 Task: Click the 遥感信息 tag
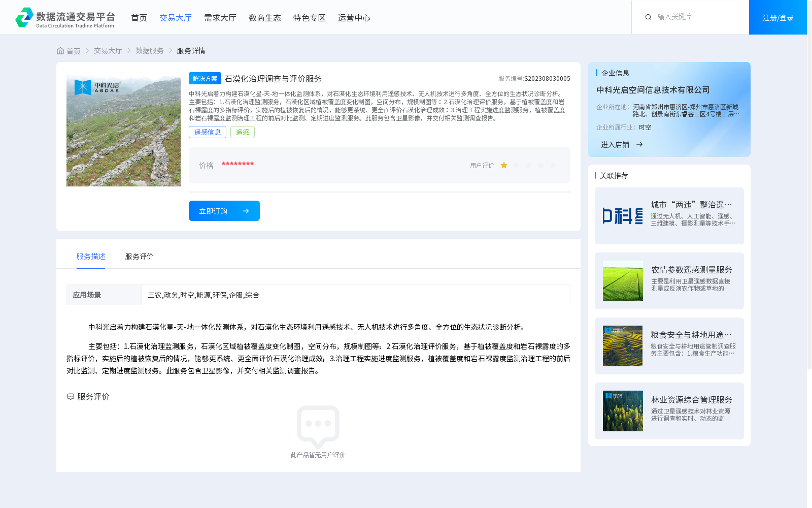point(208,132)
